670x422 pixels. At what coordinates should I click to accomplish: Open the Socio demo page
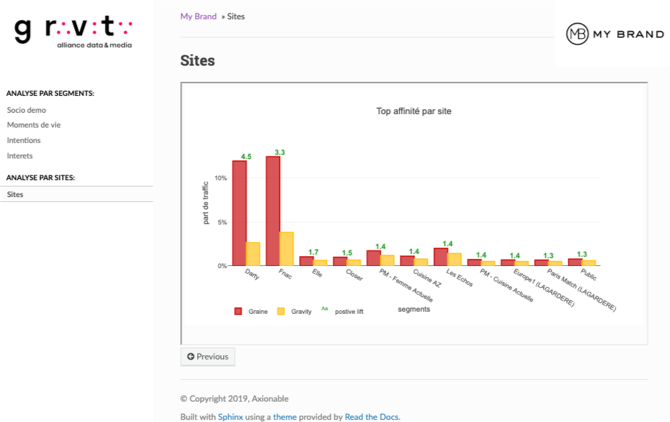coord(26,110)
